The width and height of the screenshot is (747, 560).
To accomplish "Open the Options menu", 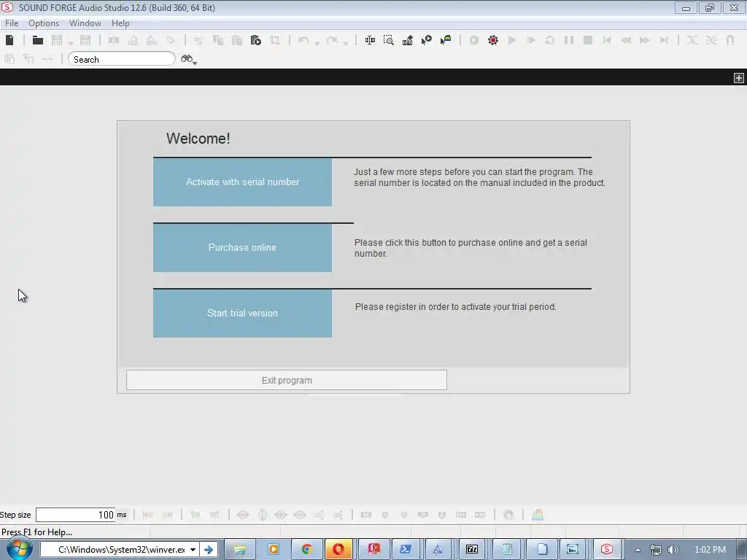I will [x=44, y=23].
